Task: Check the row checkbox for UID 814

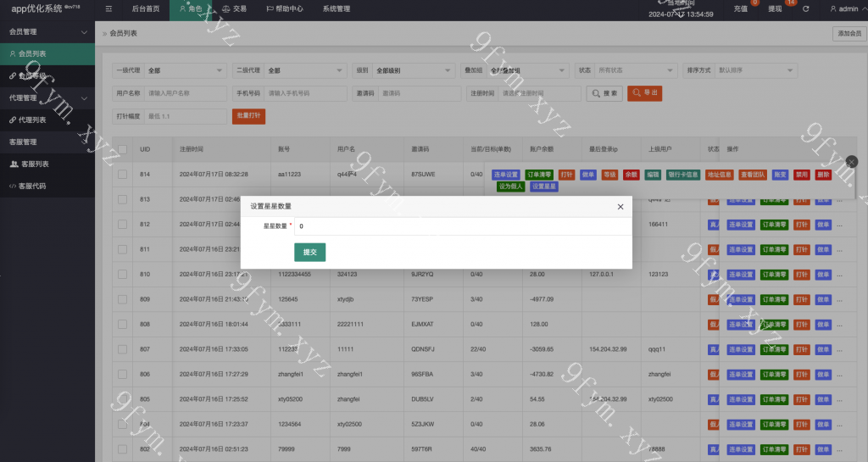Action: 122,175
